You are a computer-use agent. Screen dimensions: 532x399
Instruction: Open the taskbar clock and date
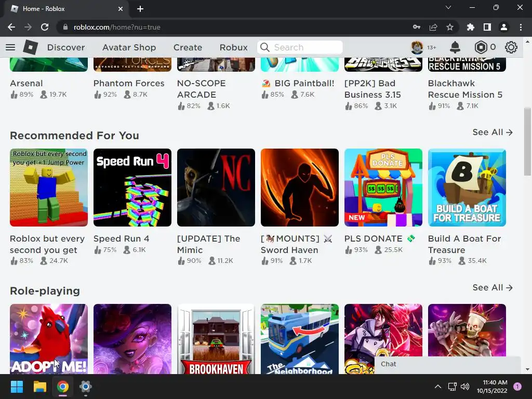click(x=492, y=387)
